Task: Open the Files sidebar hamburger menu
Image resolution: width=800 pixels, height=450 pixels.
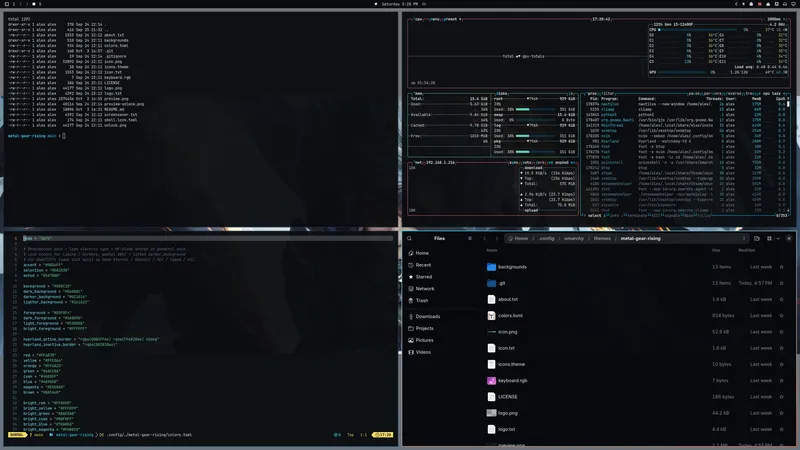Action: coord(470,238)
